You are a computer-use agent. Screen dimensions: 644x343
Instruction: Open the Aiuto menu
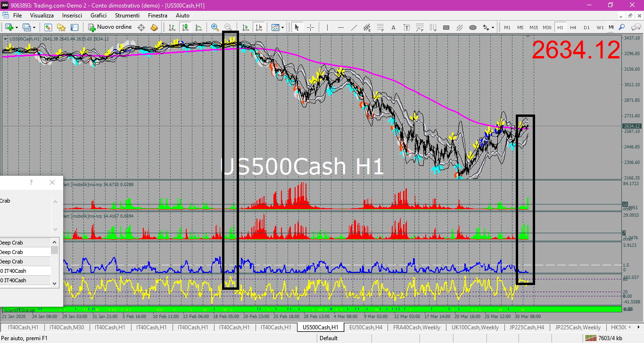[x=182, y=16]
